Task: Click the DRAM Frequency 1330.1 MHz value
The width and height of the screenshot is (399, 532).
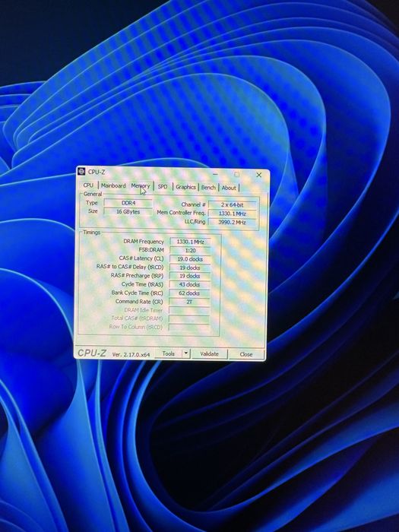Action: coord(190,242)
